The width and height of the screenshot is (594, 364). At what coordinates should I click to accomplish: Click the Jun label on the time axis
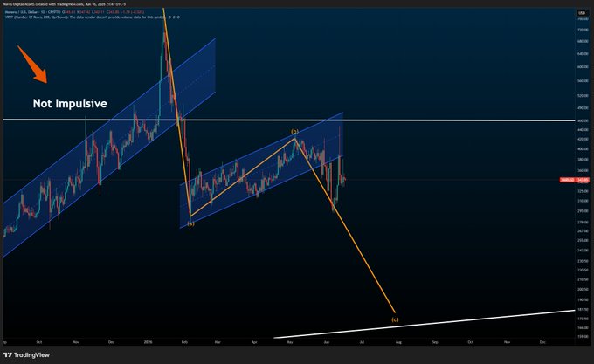pos(327,342)
